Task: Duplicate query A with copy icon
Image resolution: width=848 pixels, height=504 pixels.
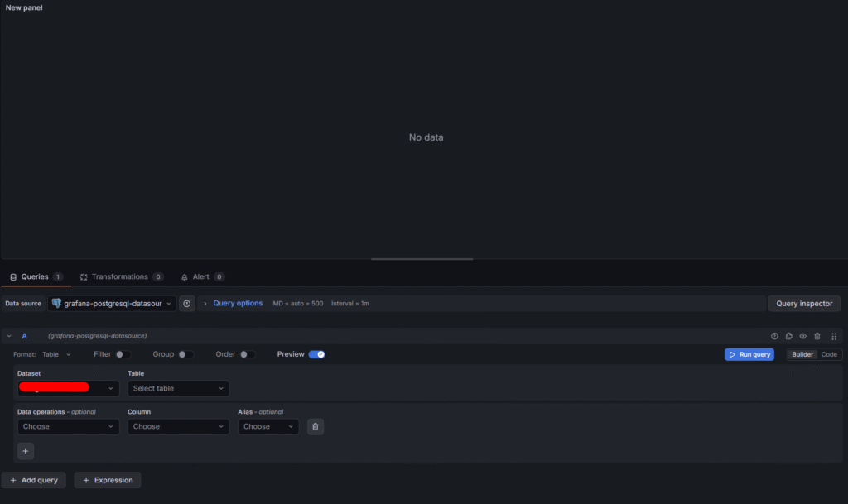Action: coord(788,336)
